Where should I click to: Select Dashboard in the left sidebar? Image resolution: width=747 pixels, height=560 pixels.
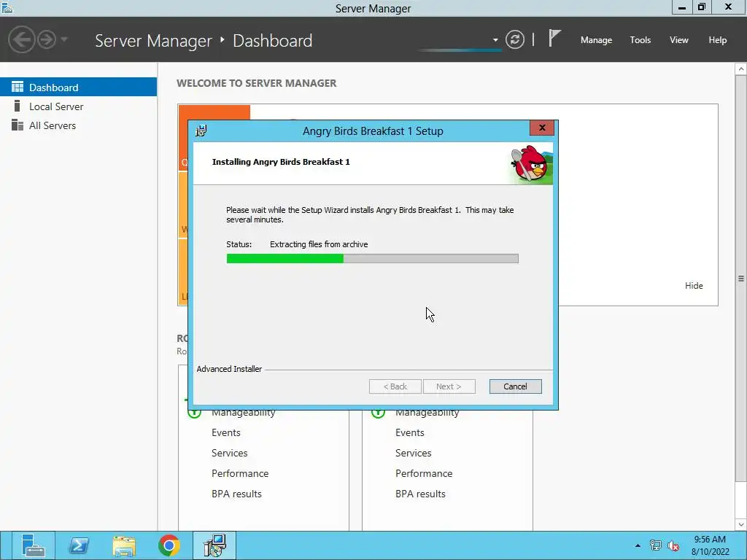[x=78, y=87]
